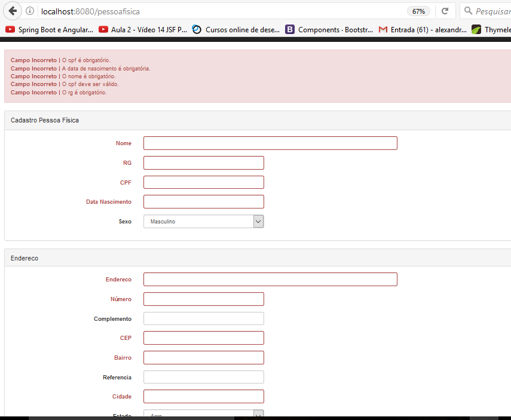Open site information icon in address bar
Screen dimensions: 511x420
click(30, 11)
